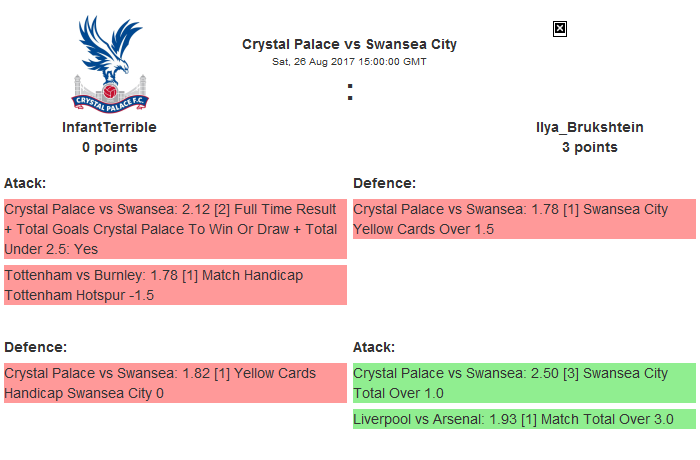Click the top right Defence heading

click(385, 183)
